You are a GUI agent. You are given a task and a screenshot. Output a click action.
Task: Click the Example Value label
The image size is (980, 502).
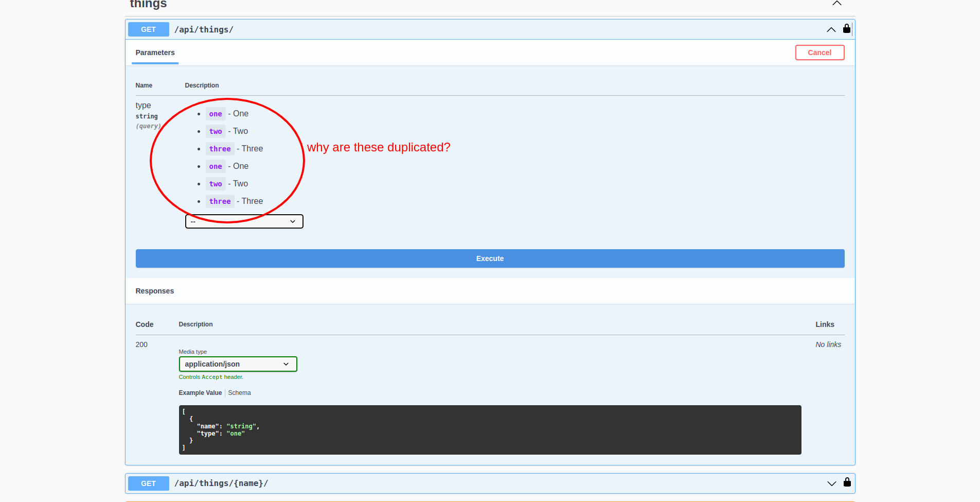[x=200, y=392]
